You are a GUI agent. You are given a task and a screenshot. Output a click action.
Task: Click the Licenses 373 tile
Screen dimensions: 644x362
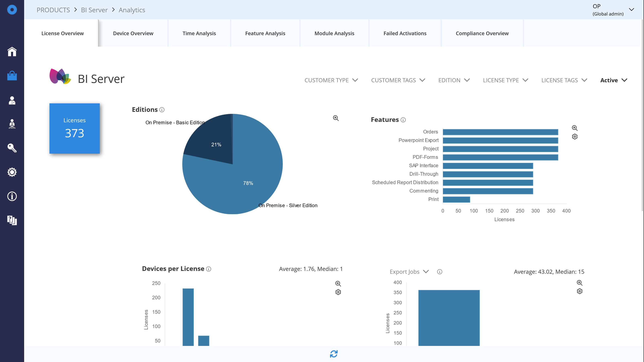(74, 129)
